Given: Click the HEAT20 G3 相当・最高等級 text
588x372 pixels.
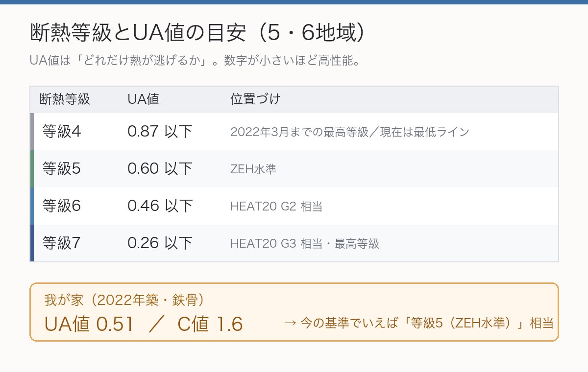Looking at the screenshot, I should pos(305,244).
